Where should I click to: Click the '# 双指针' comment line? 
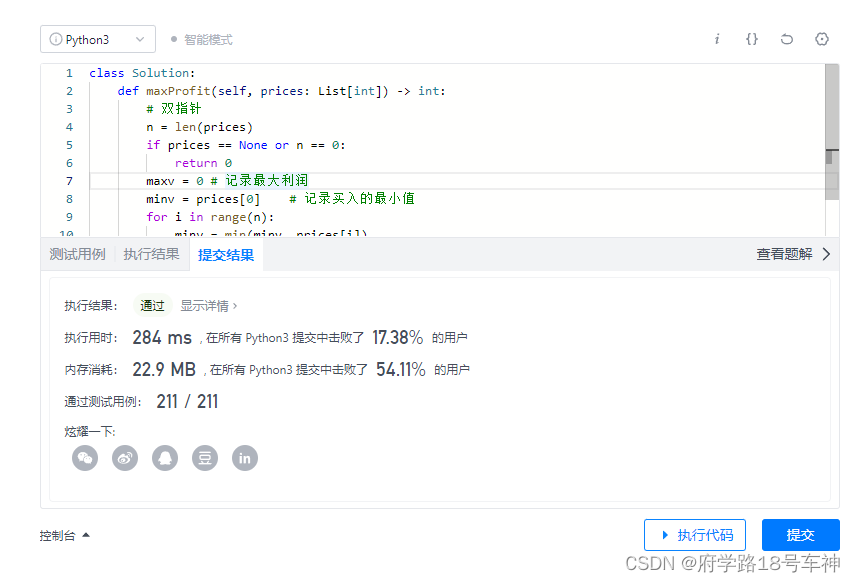pos(173,109)
